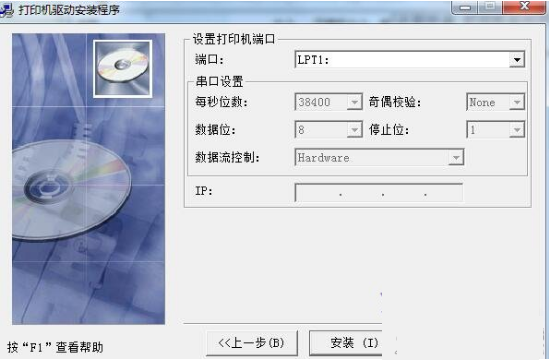The height and width of the screenshot is (360, 549).
Task: Click the 奇偶校验: label
Action: 394,102
